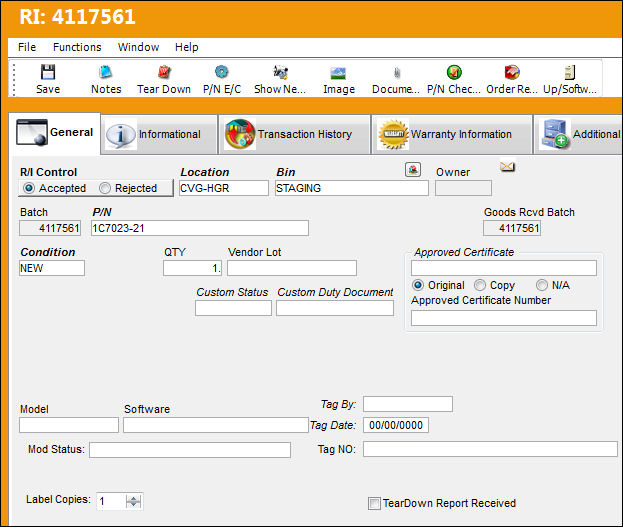Increase Label Copies with up arrow
Screen dimensions: 623x527
(134, 498)
